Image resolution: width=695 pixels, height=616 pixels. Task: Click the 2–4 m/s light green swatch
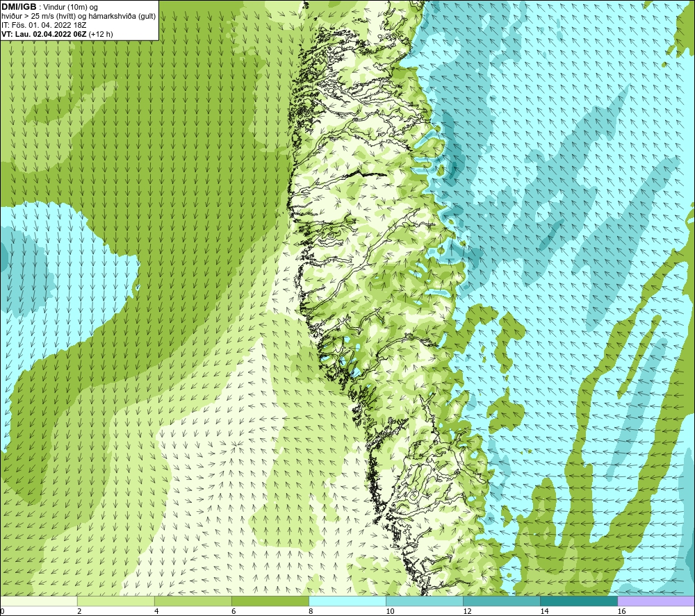pos(115,601)
